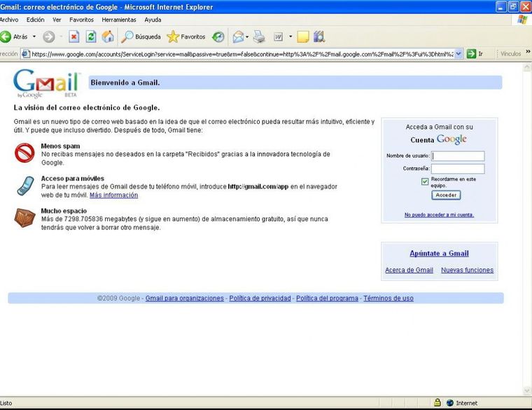Click the Gmail logo

click(x=46, y=83)
